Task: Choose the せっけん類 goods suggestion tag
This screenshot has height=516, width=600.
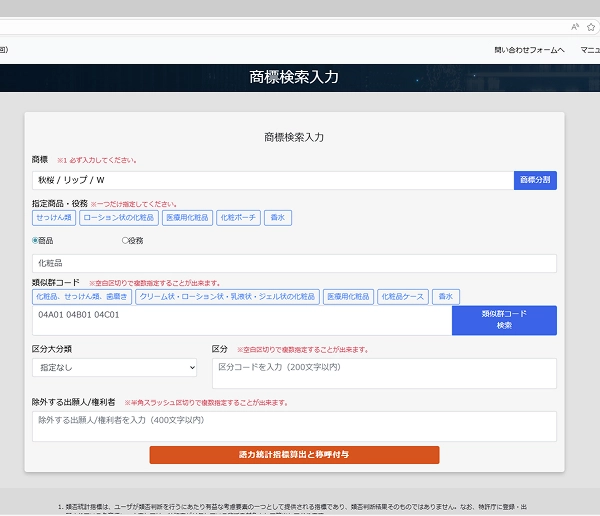Action: pos(54,217)
